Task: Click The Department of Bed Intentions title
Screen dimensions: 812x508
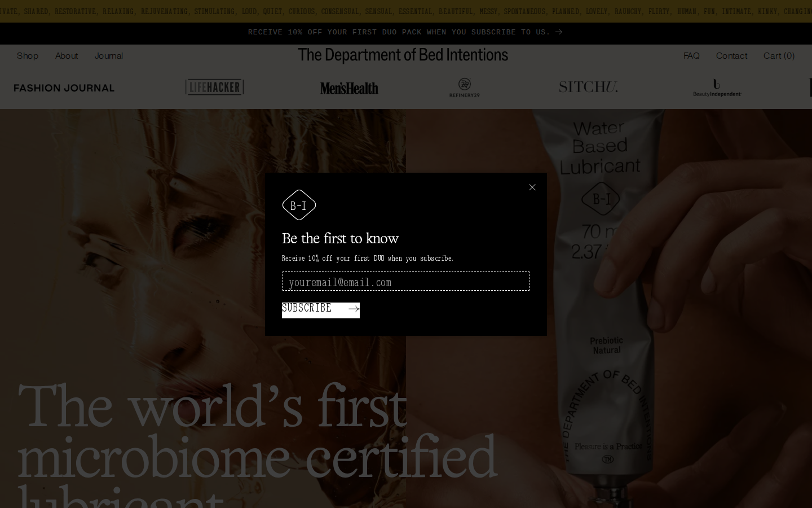Action: coord(403,55)
